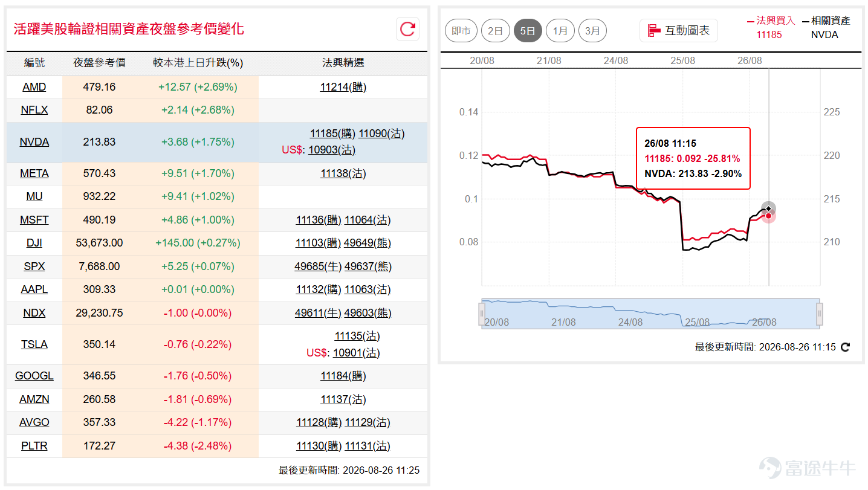
Task: Open the SPX index link
Action: 34,266
